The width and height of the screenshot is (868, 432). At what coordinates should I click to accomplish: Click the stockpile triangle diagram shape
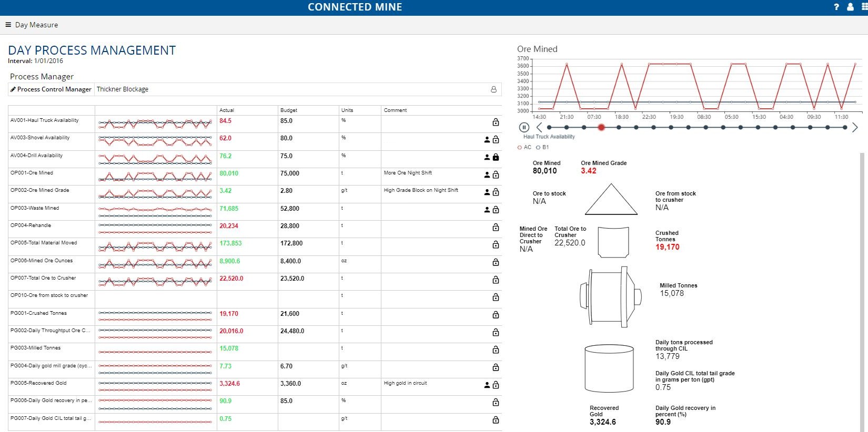tap(611, 199)
